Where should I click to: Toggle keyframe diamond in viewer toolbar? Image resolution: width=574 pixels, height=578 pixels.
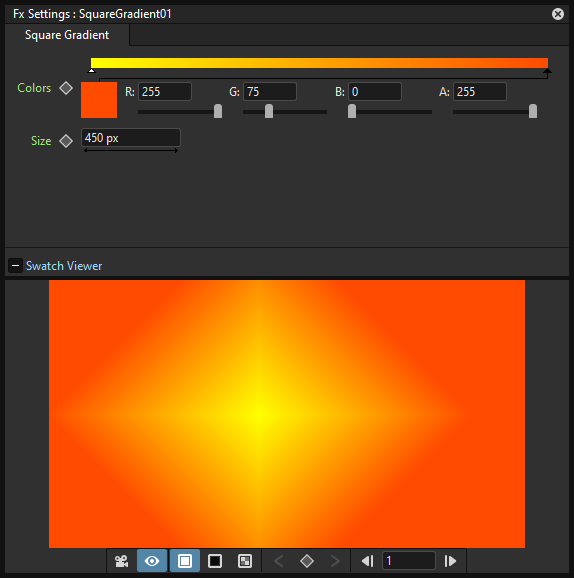click(307, 561)
